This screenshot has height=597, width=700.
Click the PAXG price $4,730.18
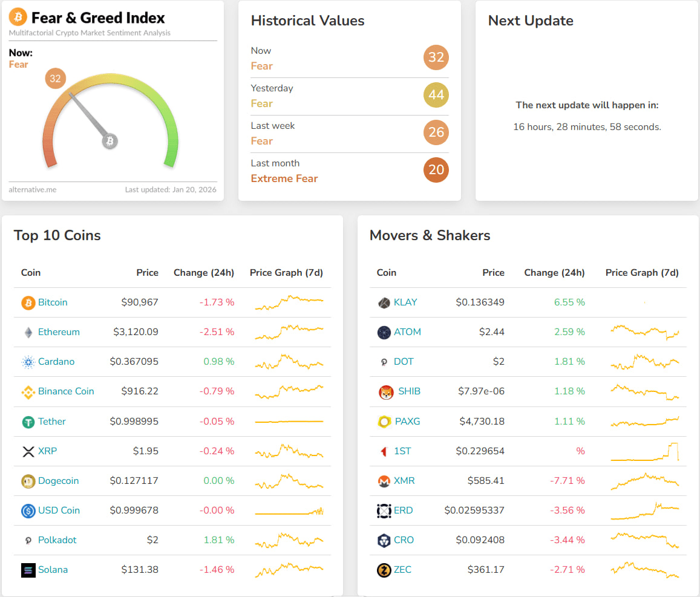(482, 422)
